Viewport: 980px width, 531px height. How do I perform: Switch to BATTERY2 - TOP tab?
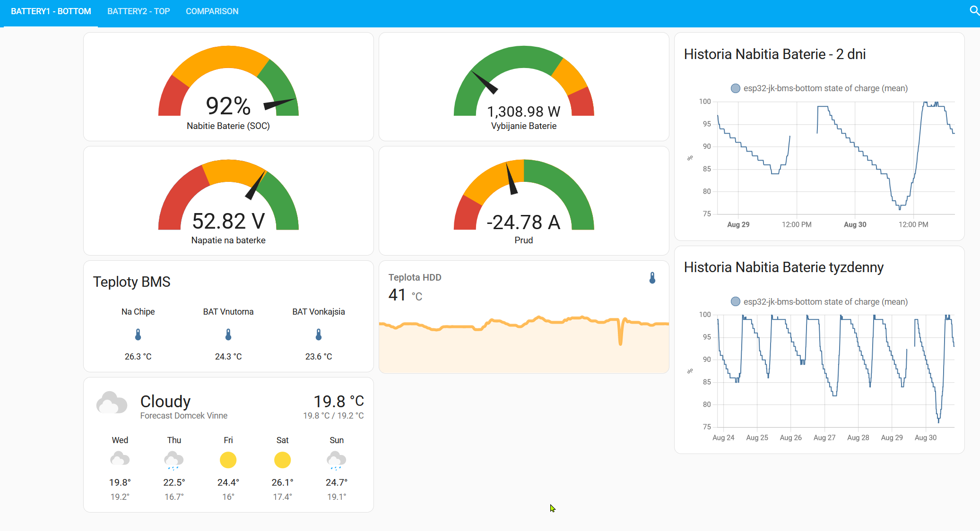click(x=139, y=11)
